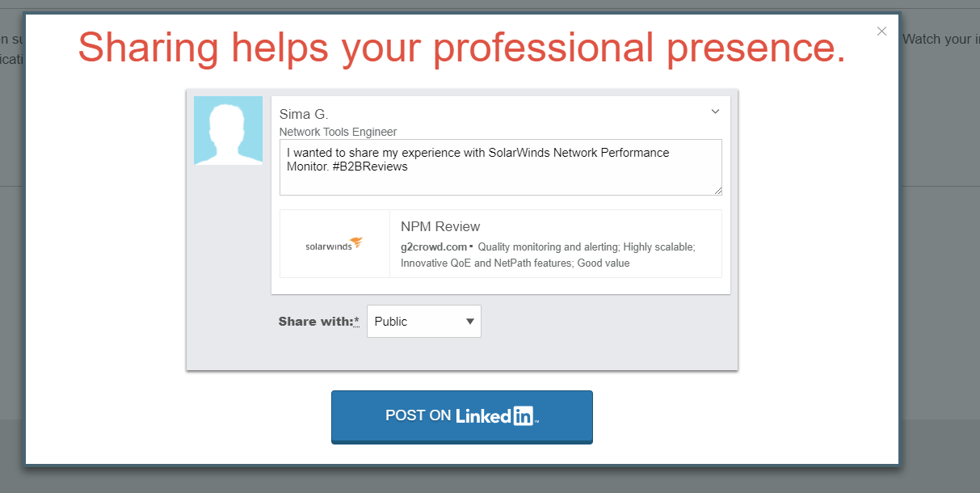This screenshot has height=493, width=980.
Task: Open the Share with visibility dropdown
Action: (423, 321)
